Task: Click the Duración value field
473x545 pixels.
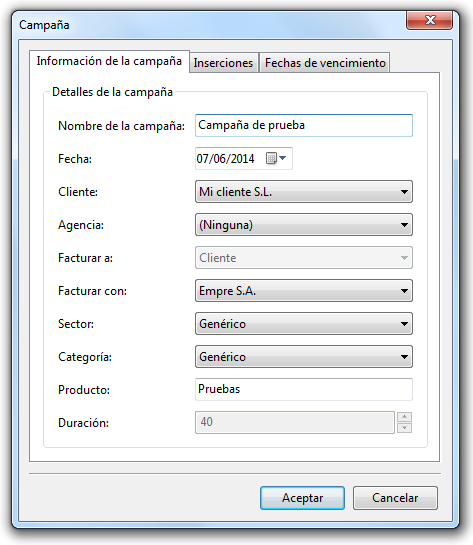Action: click(295, 422)
